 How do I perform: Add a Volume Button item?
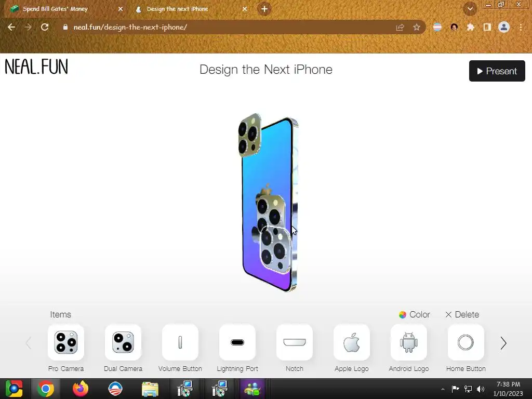pos(180,342)
